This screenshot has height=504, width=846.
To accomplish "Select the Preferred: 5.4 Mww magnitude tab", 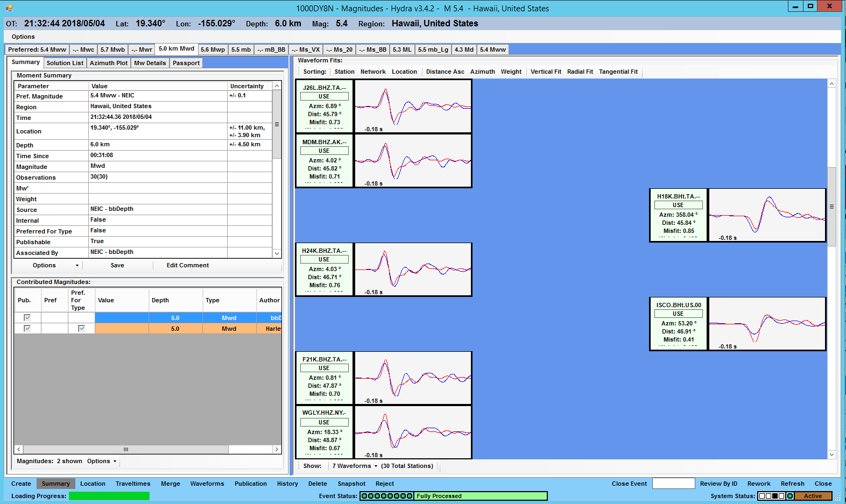I will point(37,49).
